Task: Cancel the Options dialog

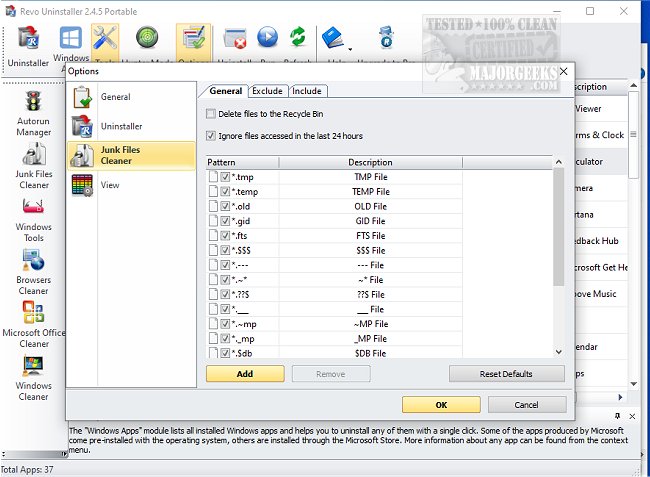Action: tap(526, 405)
